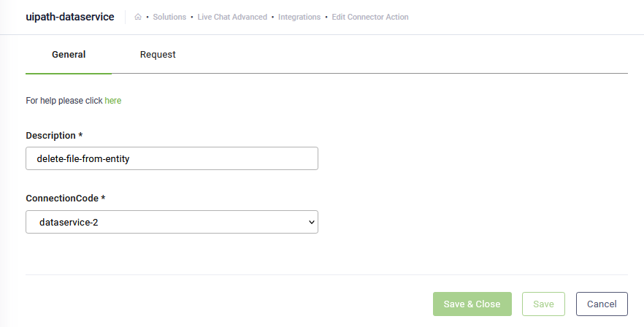Focus the Description input field
This screenshot has width=644, height=327.
click(172, 158)
